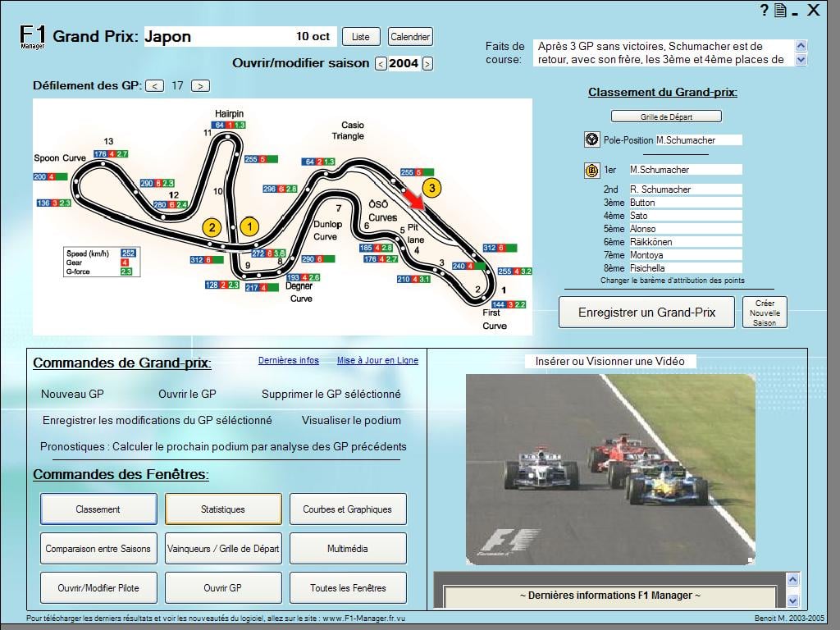Show next GP in Défilement des GP
The image size is (840, 630).
point(200,85)
